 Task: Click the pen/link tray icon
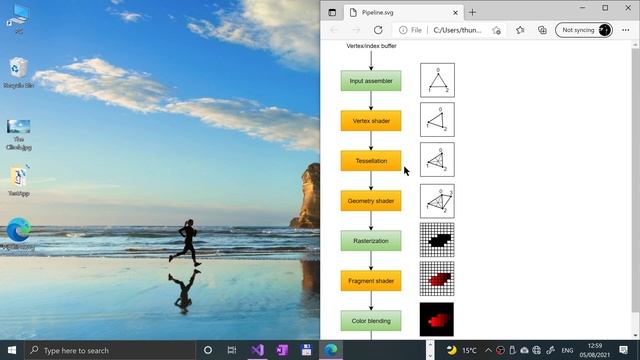click(551, 350)
